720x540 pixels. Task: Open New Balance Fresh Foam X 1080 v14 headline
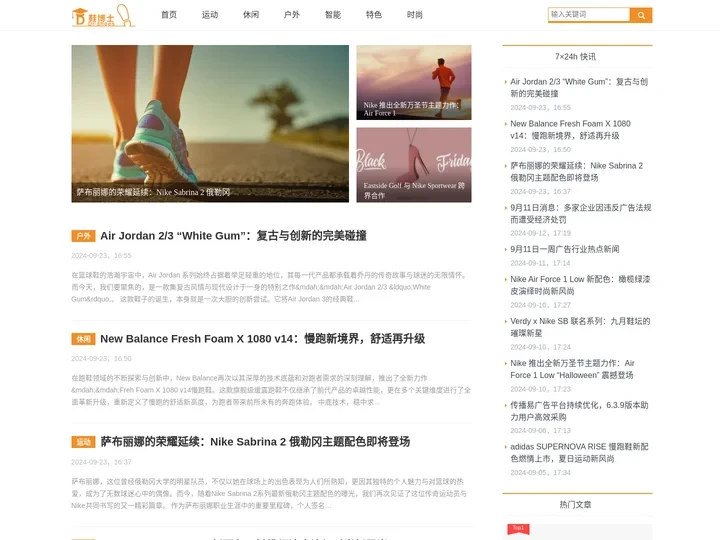tap(262, 339)
